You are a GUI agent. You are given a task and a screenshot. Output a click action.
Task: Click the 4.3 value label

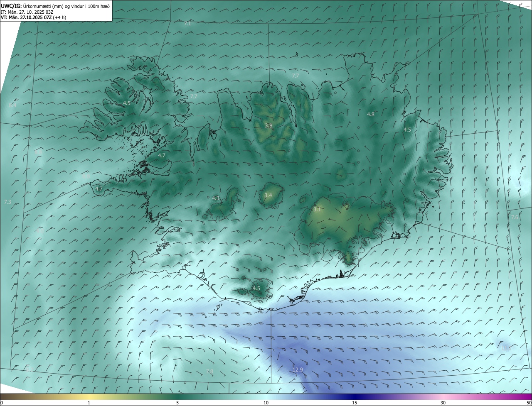coord(215,198)
